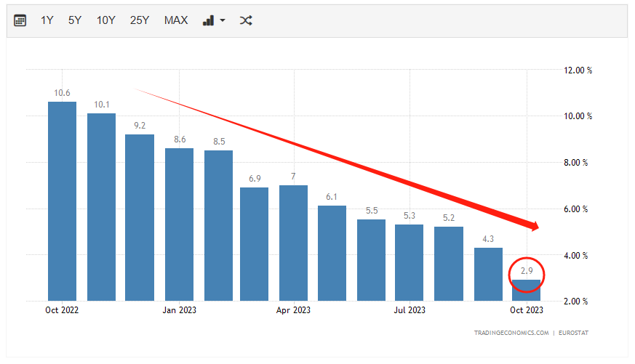Click the '9.2' data value label
Screen dimensions: 635x364
pos(140,126)
